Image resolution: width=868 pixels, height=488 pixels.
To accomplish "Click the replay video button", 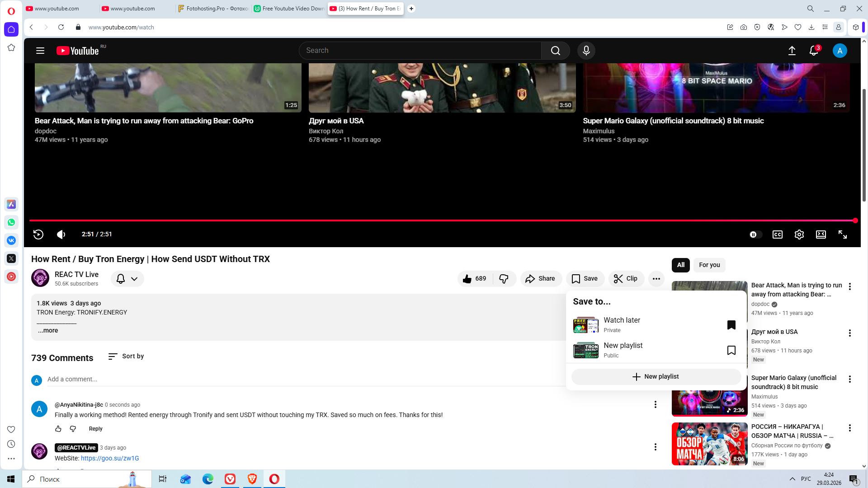I will point(38,235).
